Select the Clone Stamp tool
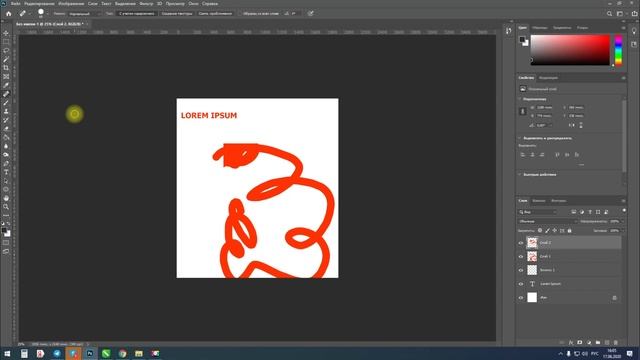Screen dimensions: 640x360 click(6, 111)
